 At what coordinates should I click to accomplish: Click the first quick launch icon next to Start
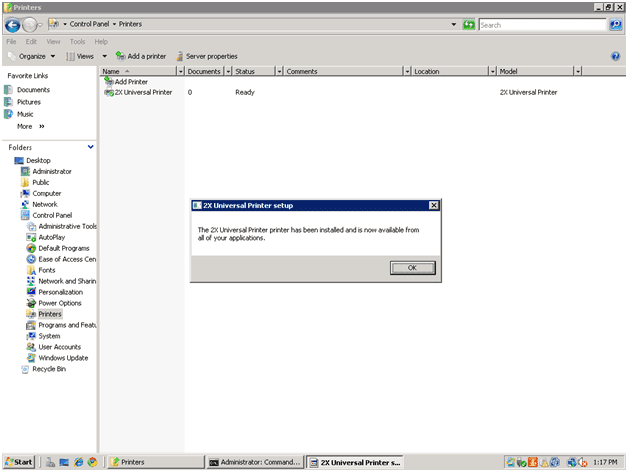tap(50, 462)
